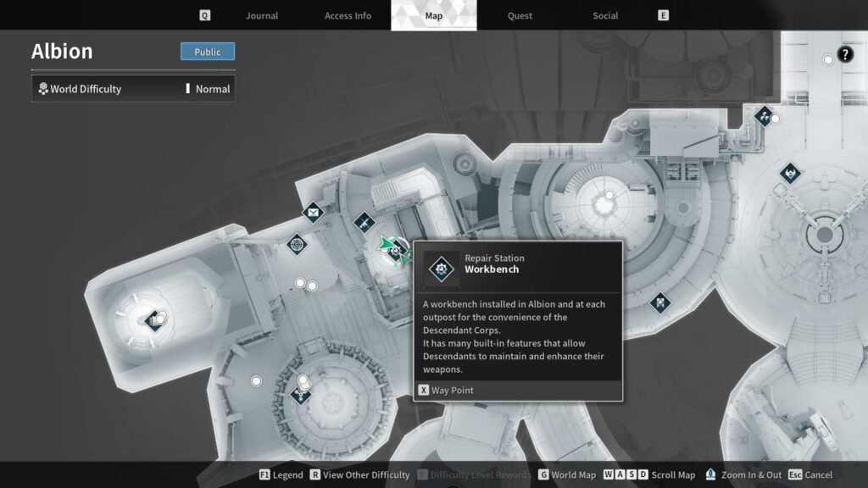Image resolution: width=868 pixels, height=488 pixels.
Task: Open the Quest tab
Action: point(520,14)
